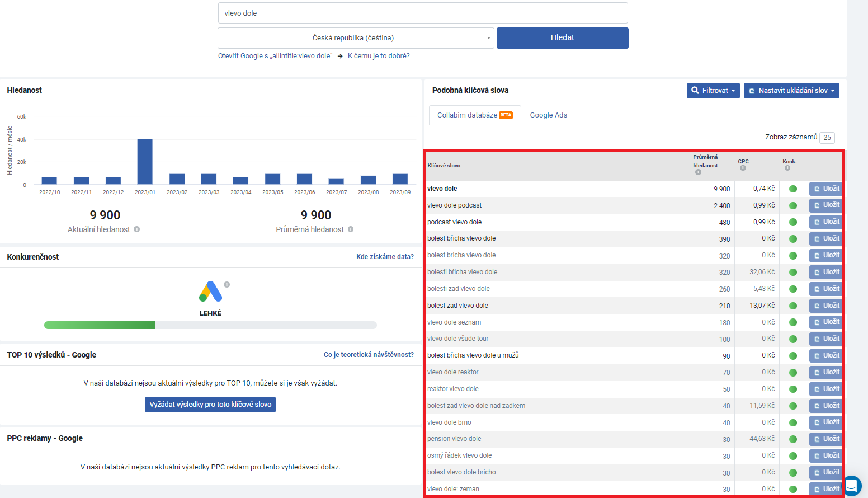
Task: Switch to Google Ads tab
Action: click(x=549, y=115)
